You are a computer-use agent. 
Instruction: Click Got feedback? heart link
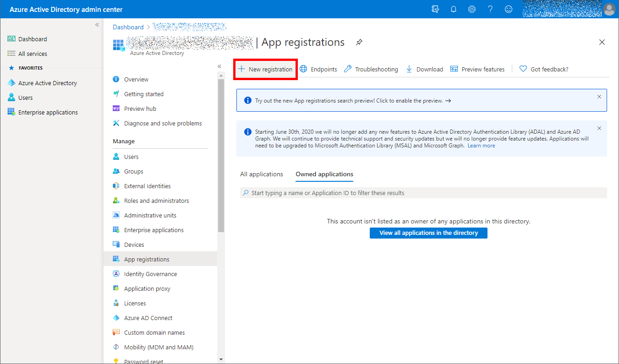point(544,69)
